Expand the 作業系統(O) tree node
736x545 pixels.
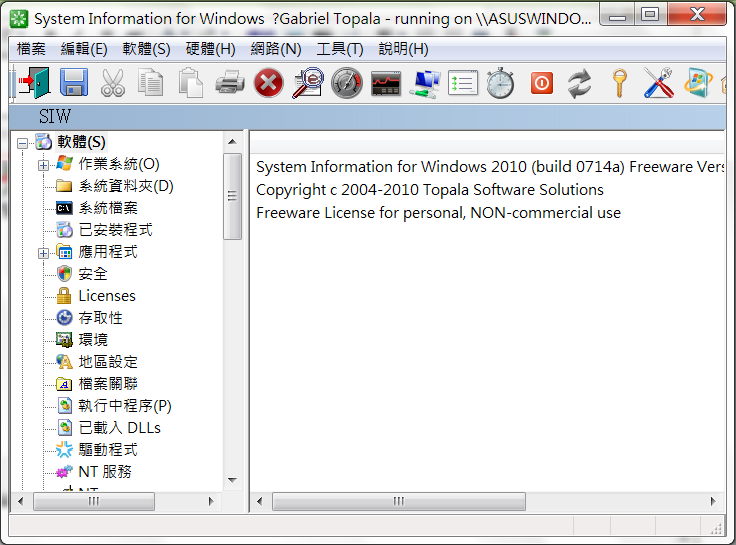[43, 165]
